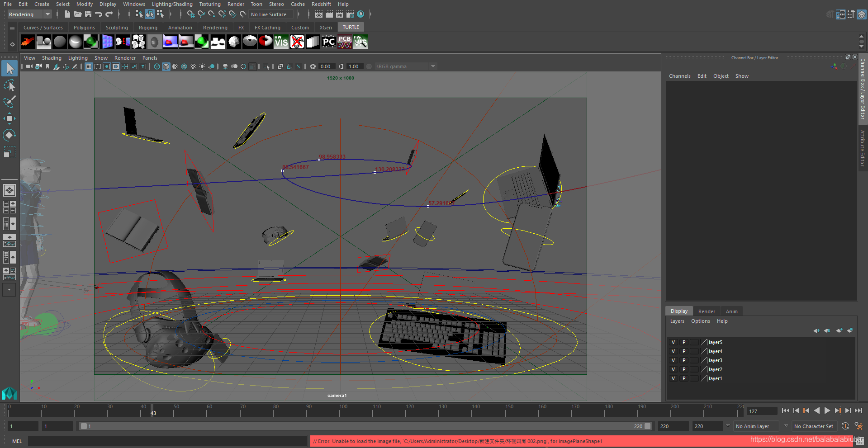This screenshot has width=868, height=448.
Task: Toggle visibility V box of layer4
Action: (x=673, y=351)
